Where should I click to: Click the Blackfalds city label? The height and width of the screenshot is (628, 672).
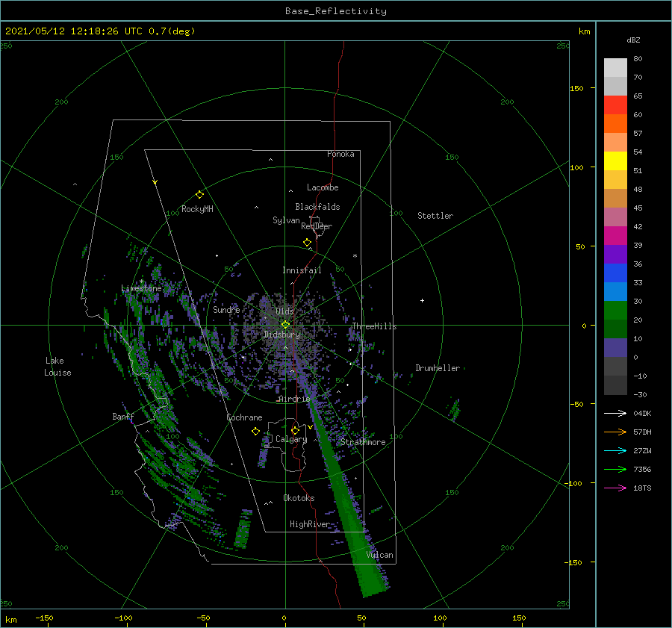point(317,207)
